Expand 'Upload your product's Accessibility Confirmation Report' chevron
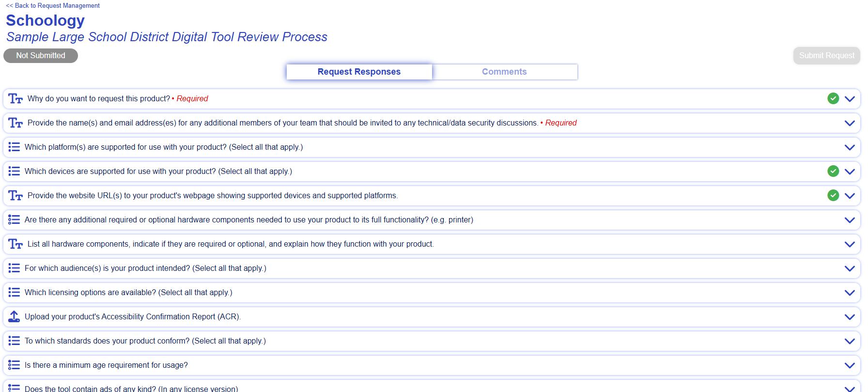 (850, 317)
